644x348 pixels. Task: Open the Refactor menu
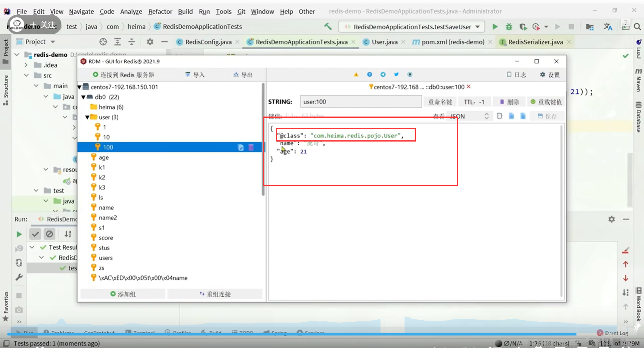click(160, 11)
